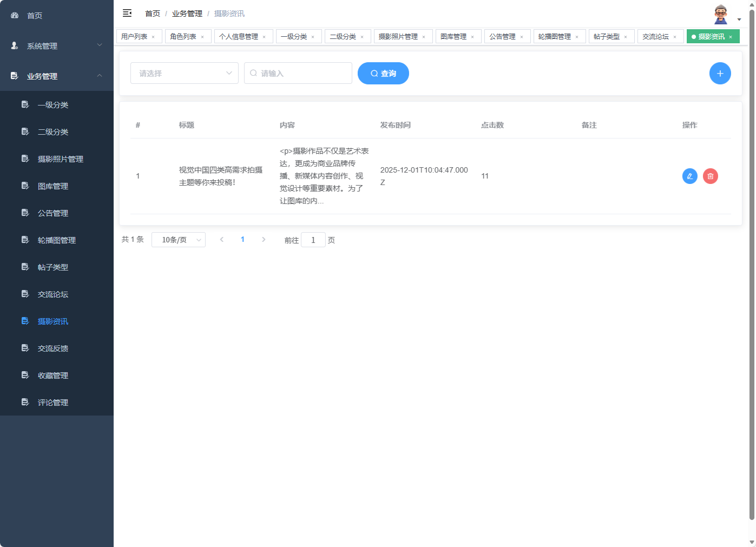Viewport: 756px width, 547px height.
Task: Open the user avatar menu
Action: tap(720, 14)
